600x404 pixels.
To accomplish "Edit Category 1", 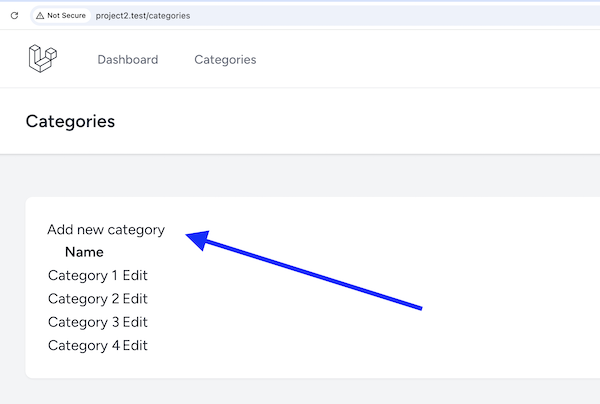I will 135,275.
